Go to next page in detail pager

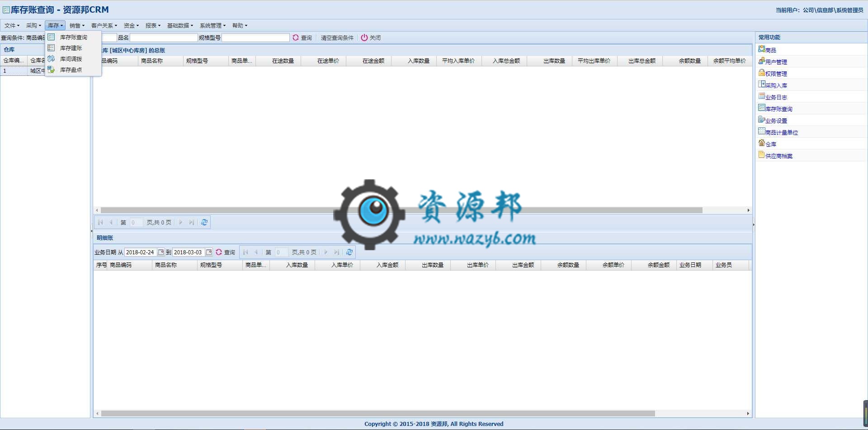(x=326, y=252)
